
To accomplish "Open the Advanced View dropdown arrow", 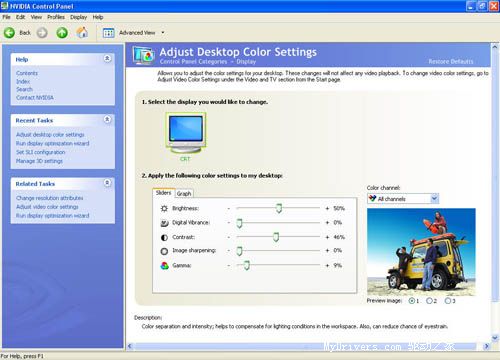I will (163, 33).
